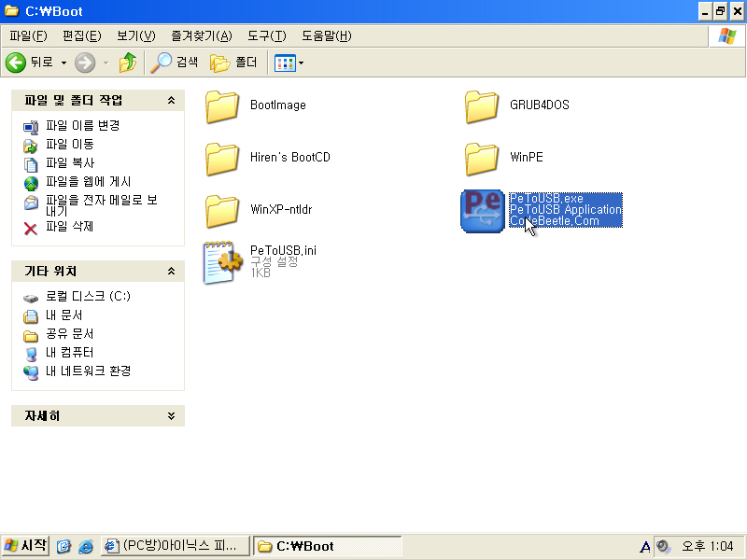Expand the 자세히 details panel
This screenshot has width=747, height=560.
(171, 416)
